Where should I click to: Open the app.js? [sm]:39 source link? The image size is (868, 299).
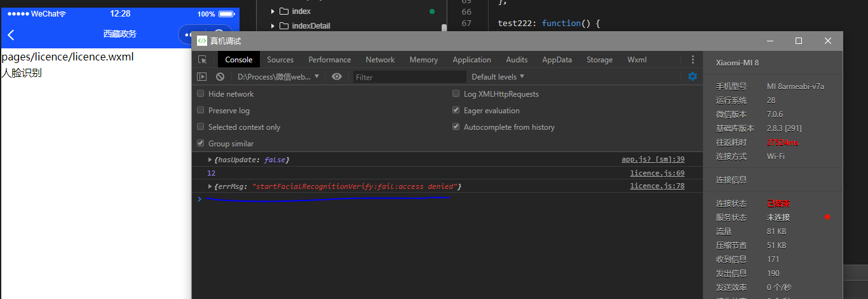tap(653, 160)
